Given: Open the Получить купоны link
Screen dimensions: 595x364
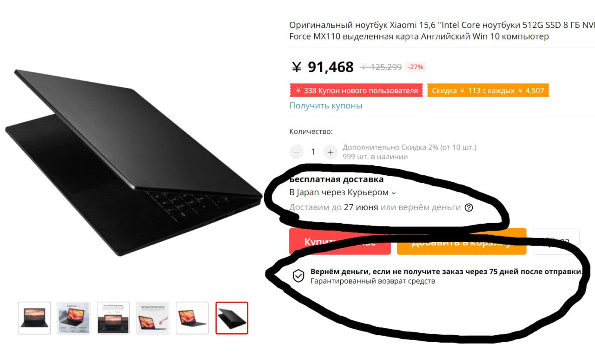Looking at the screenshot, I should [326, 106].
